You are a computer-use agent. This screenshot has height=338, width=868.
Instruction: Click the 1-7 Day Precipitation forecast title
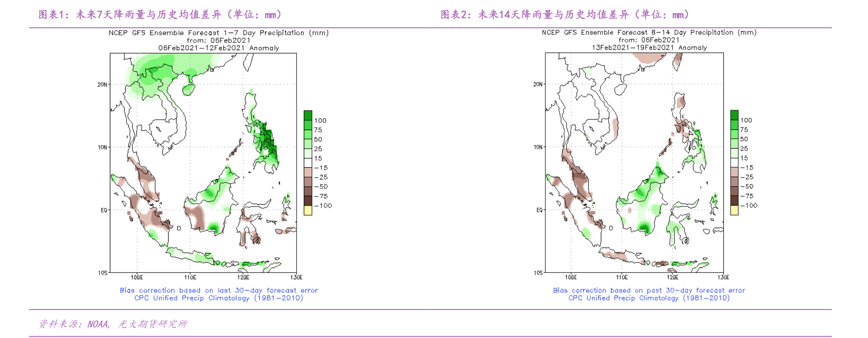pyautogui.click(x=218, y=33)
